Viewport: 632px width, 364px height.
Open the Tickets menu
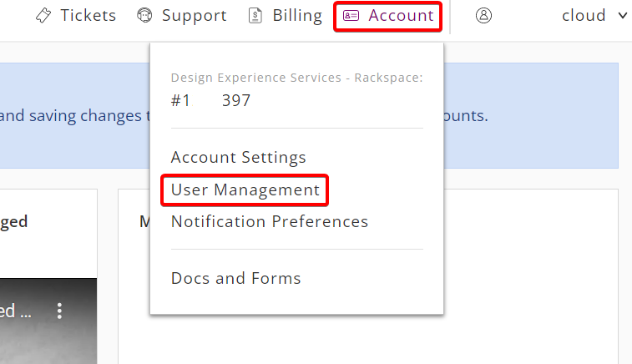point(76,16)
